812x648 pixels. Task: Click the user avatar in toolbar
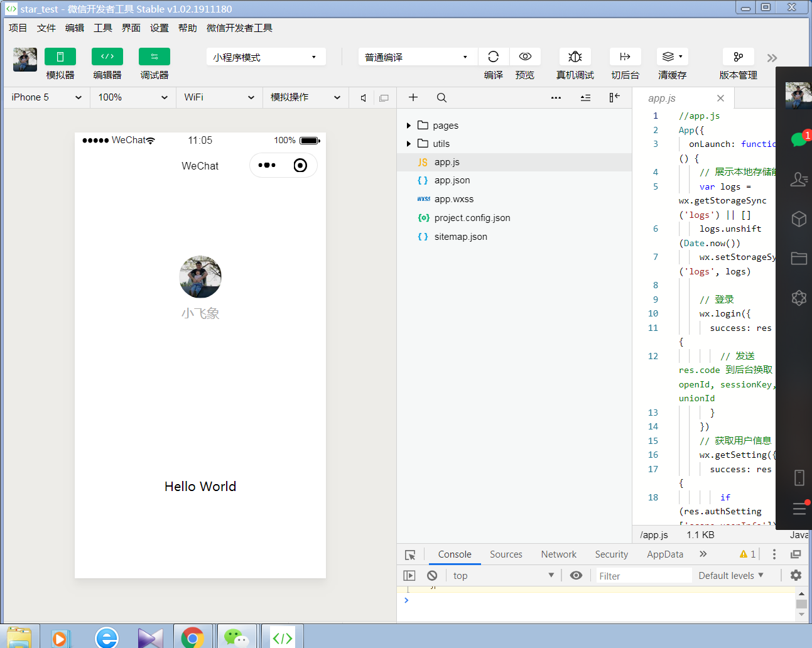(x=25, y=60)
